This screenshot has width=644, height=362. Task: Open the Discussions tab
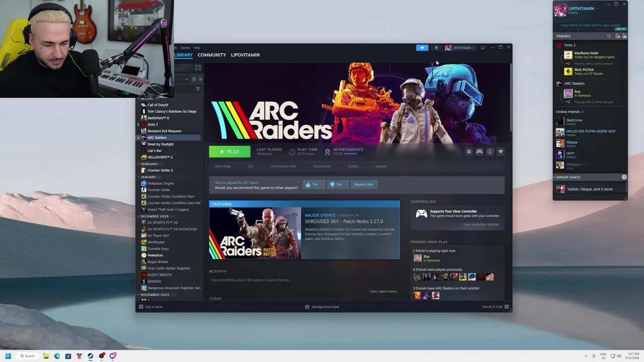pos(322,166)
